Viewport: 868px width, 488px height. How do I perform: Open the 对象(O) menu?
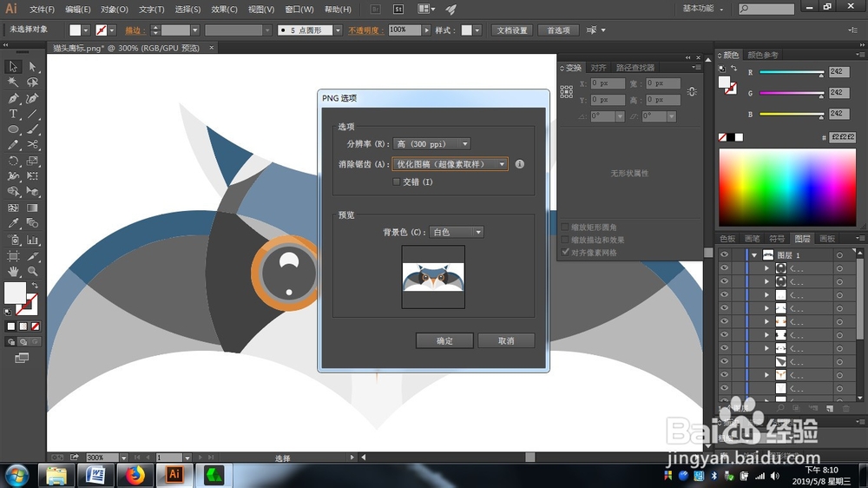point(115,10)
